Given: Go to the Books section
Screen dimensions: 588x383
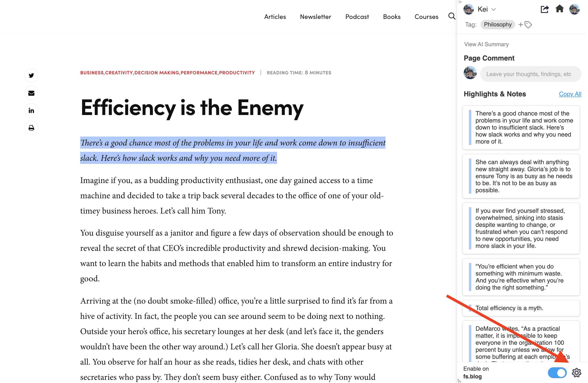Looking at the screenshot, I should click(392, 16).
